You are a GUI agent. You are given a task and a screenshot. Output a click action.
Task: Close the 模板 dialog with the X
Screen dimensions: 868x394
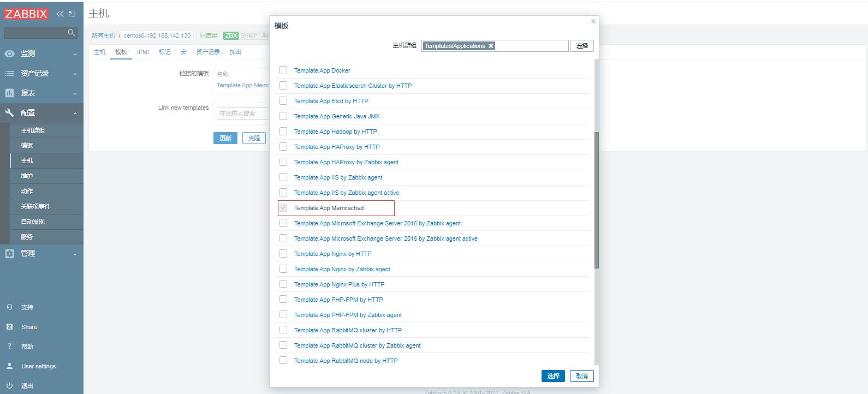593,21
